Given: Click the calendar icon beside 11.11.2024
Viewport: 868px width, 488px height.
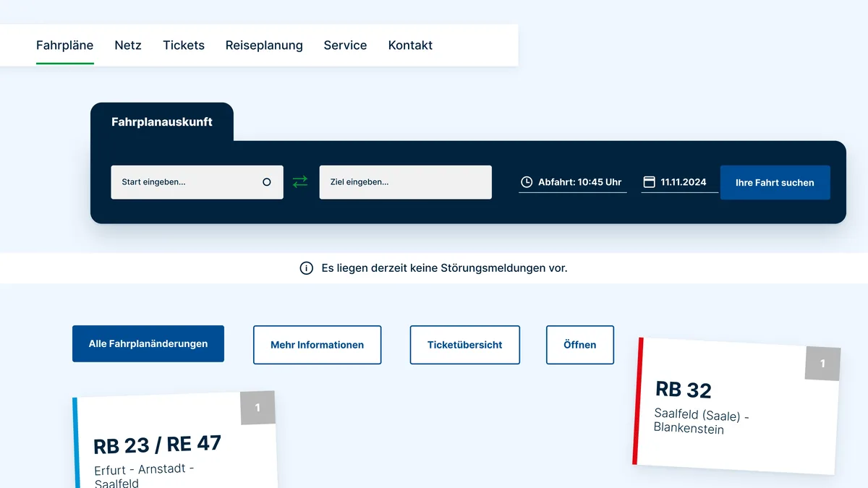Looking at the screenshot, I should (649, 182).
